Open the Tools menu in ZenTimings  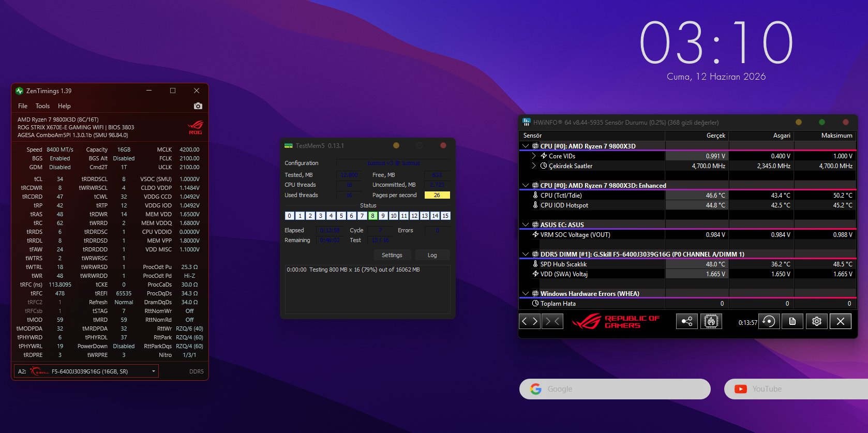click(42, 106)
